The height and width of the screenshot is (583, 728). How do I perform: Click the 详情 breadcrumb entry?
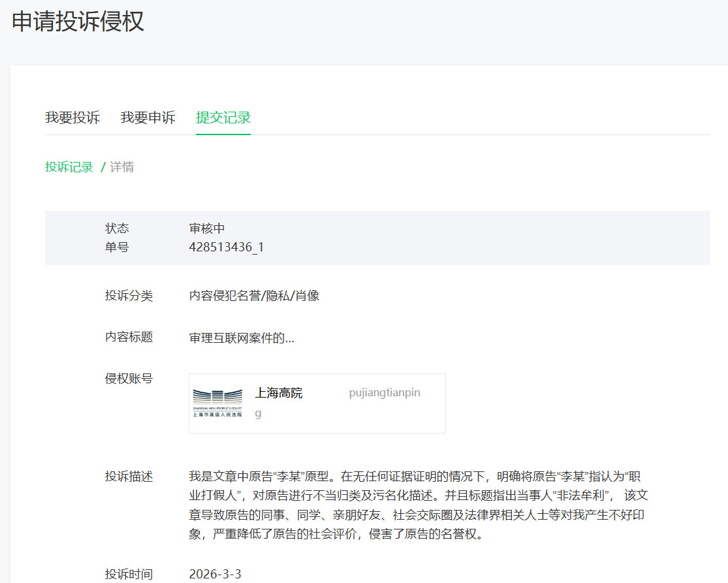click(121, 167)
